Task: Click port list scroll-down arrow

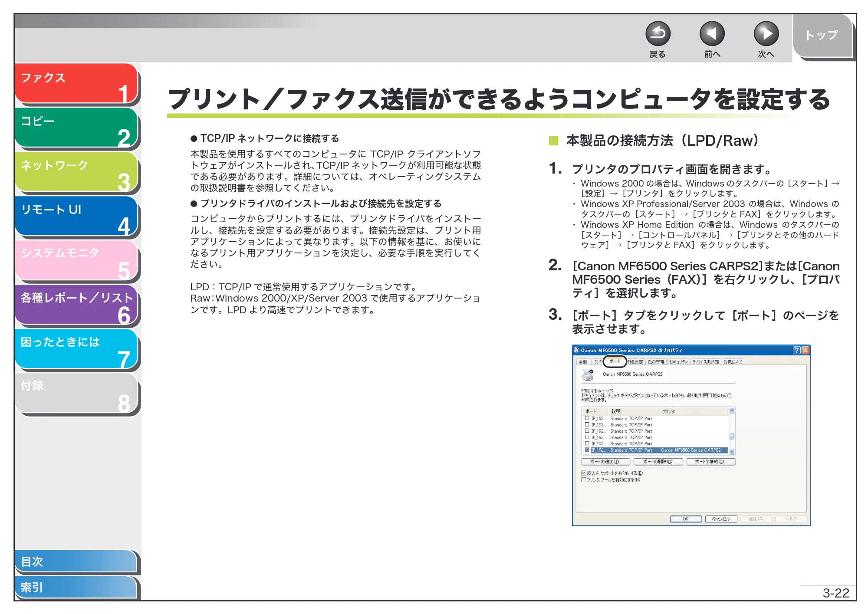Action: 732,451
